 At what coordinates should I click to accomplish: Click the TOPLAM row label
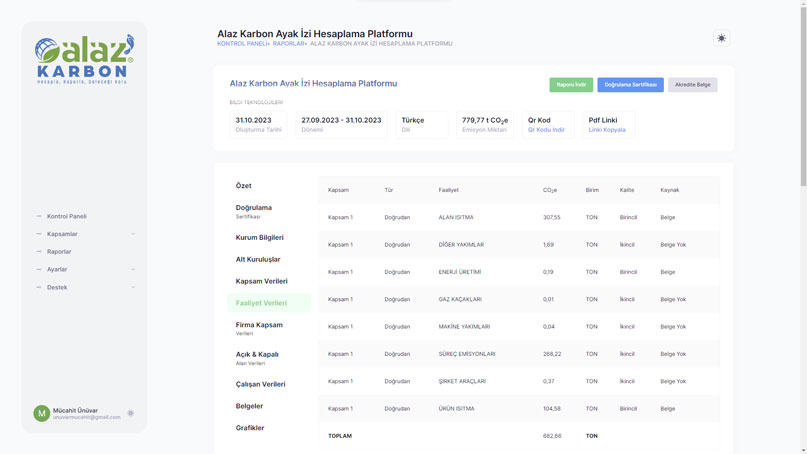[x=340, y=435]
